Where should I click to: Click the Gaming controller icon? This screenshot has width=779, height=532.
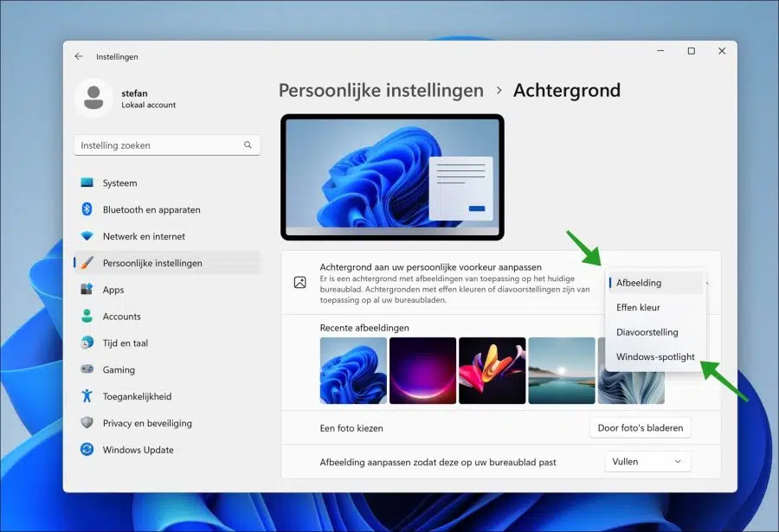click(x=87, y=369)
